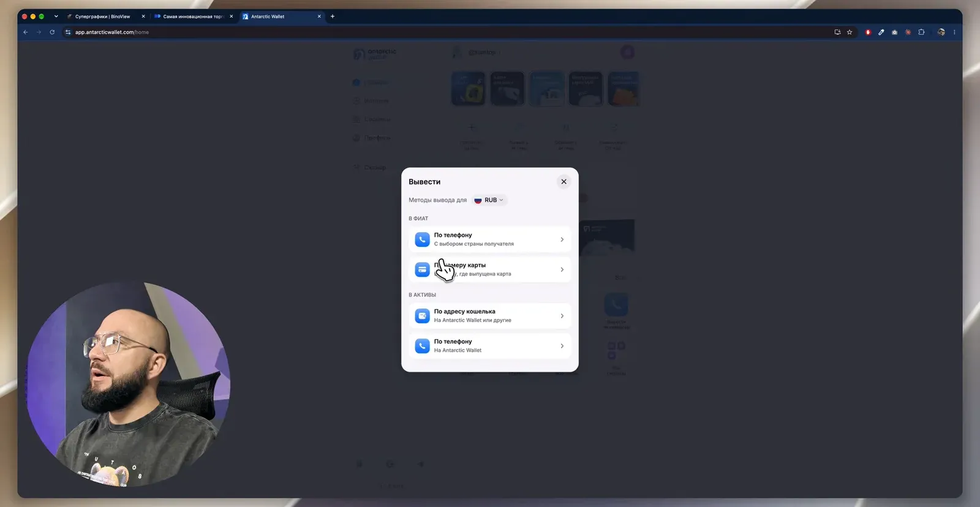Click phone icon beside 'С выбором страны получателя'
980x507 pixels.
pyautogui.click(x=422, y=239)
